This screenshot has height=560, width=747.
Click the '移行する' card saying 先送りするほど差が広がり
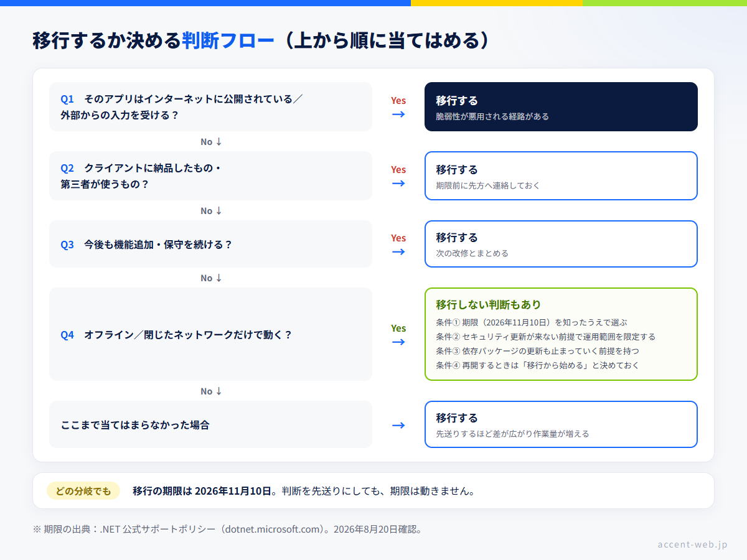point(561,424)
